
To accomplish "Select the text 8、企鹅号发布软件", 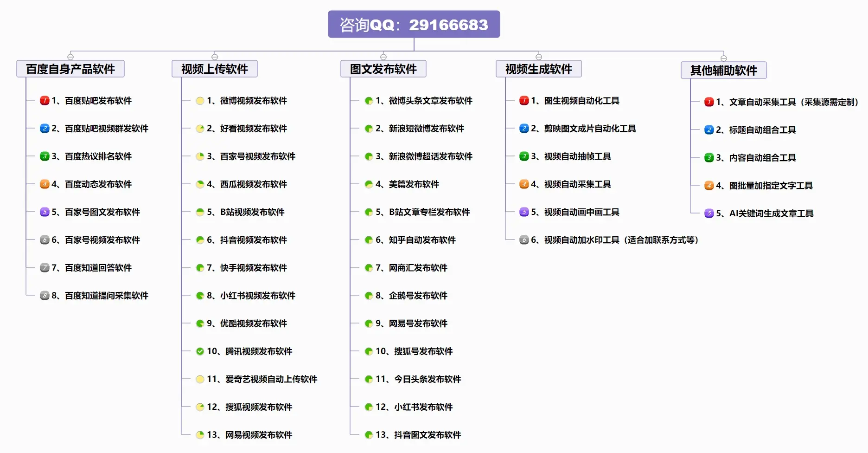I will [412, 296].
